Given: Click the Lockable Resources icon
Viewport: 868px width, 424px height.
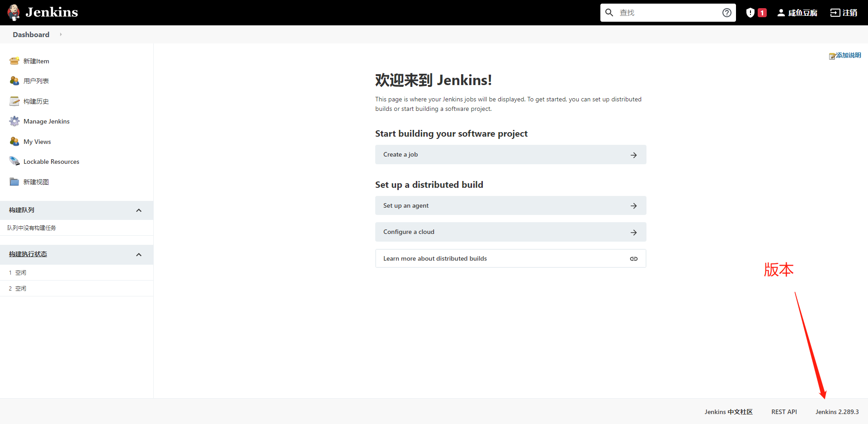Looking at the screenshot, I should [14, 162].
